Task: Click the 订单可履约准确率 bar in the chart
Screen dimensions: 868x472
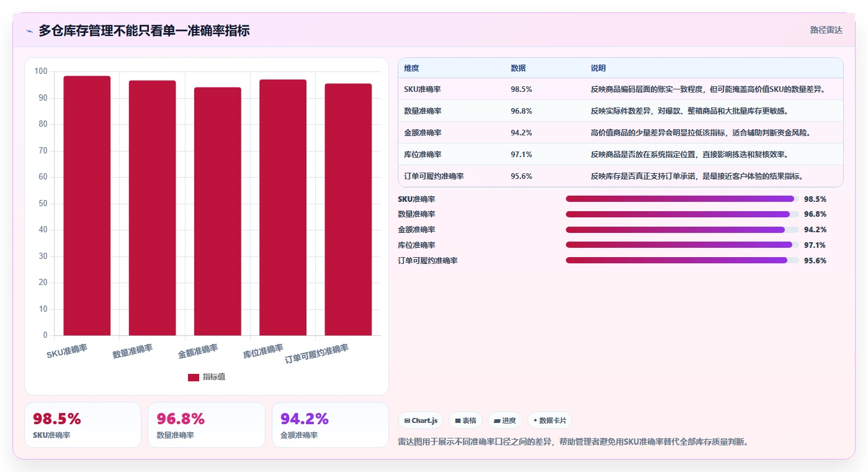Action: click(x=348, y=209)
